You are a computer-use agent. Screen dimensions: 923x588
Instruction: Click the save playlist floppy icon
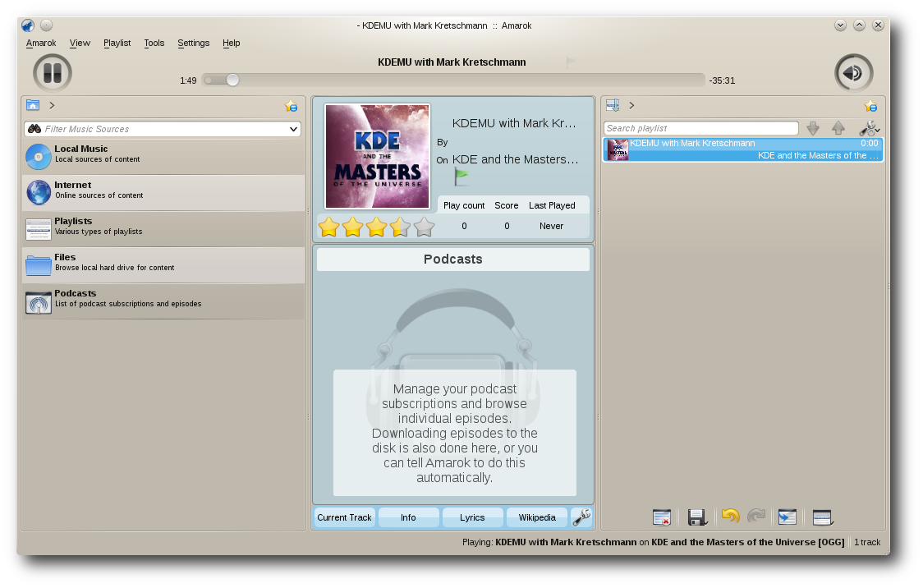697,517
